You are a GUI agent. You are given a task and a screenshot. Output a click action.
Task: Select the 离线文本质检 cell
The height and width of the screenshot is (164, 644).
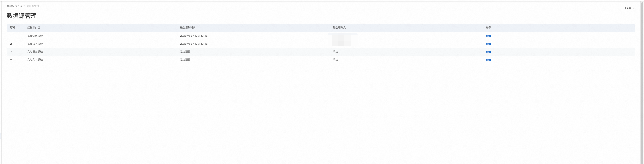(35, 44)
